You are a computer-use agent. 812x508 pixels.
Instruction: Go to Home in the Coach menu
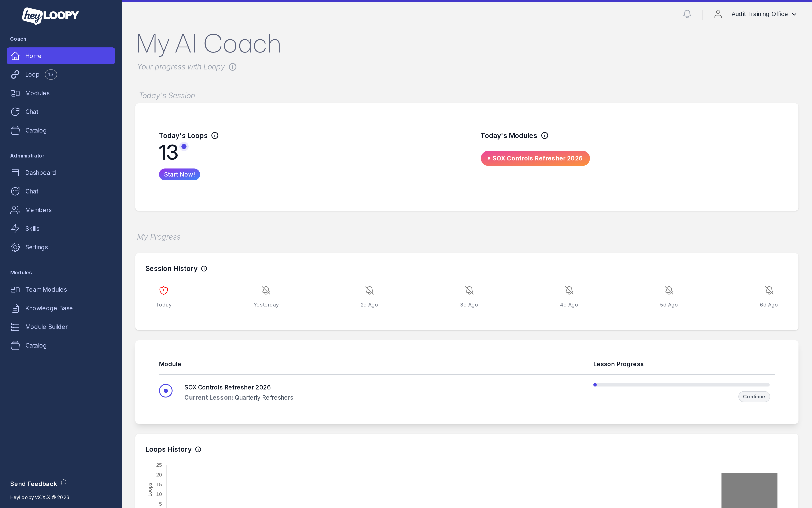click(61, 56)
